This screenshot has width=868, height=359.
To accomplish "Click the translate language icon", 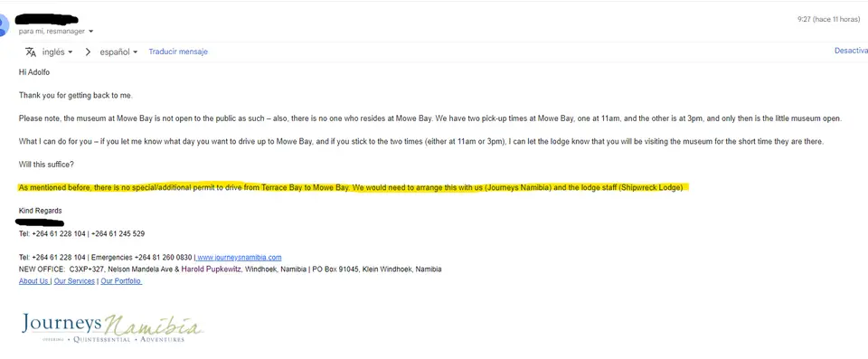I will click(31, 52).
